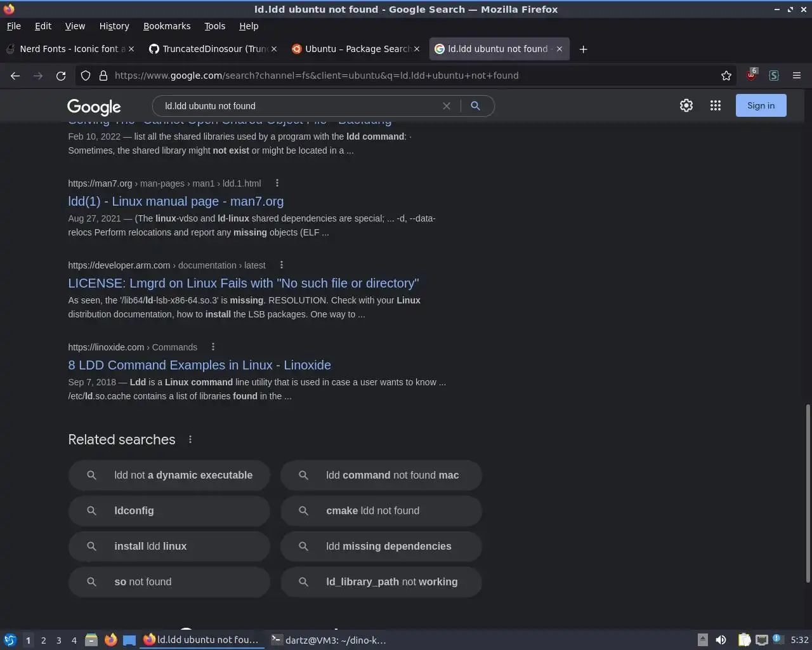Search related 'ldd missing dependencies'

(381, 546)
